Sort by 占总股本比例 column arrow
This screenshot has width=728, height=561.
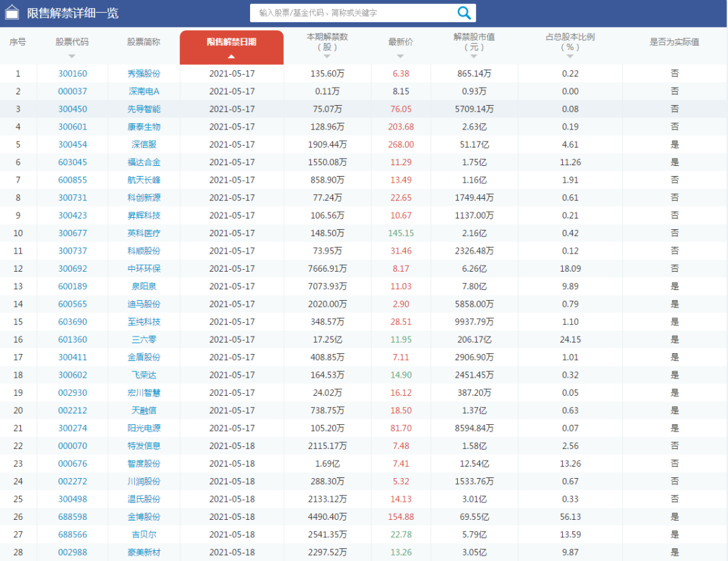(x=570, y=56)
